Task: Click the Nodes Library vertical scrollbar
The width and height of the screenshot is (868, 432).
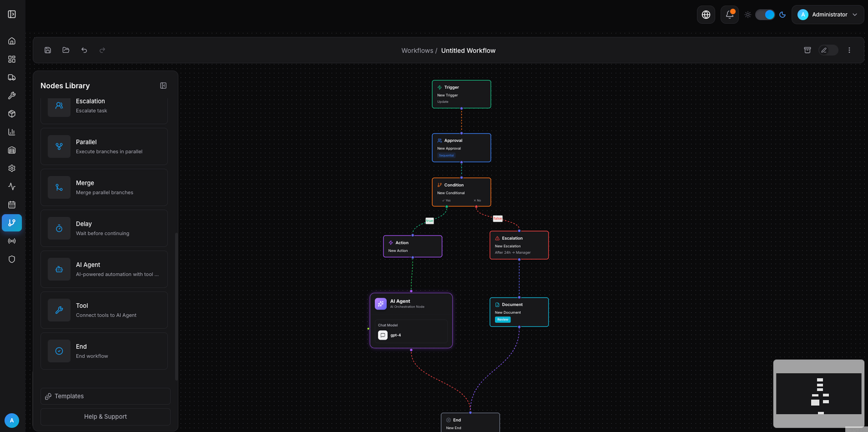Action: [x=176, y=306]
